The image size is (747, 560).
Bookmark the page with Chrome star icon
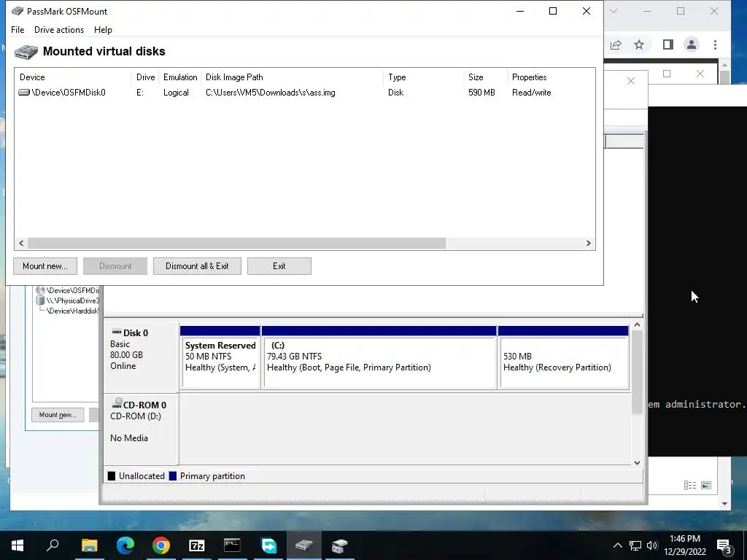coord(639,44)
